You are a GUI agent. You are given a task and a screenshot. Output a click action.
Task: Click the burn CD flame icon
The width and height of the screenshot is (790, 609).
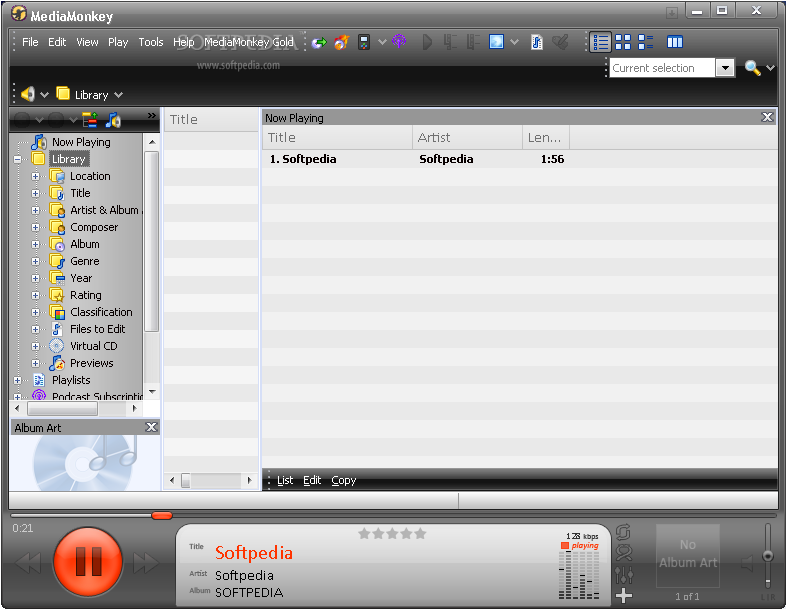point(341,42)
